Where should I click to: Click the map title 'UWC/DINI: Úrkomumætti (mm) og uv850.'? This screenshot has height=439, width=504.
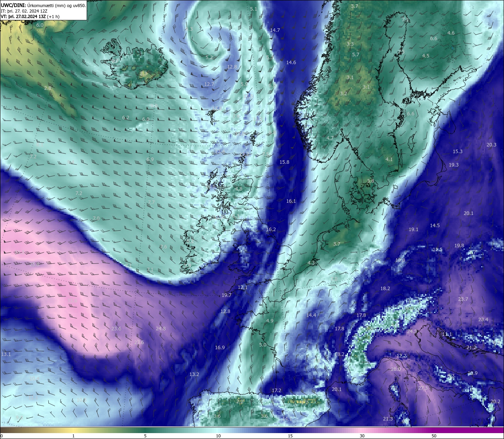click(43, 6)
